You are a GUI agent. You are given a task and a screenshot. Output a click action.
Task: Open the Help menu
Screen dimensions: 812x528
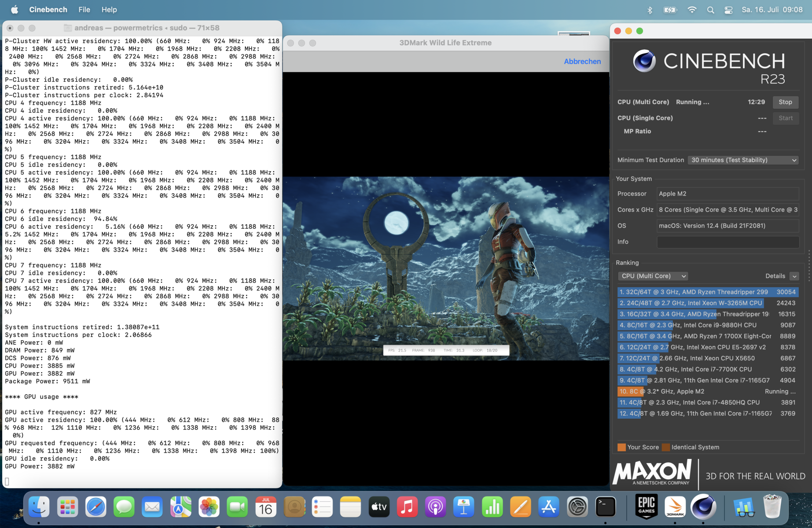point(109,10)
